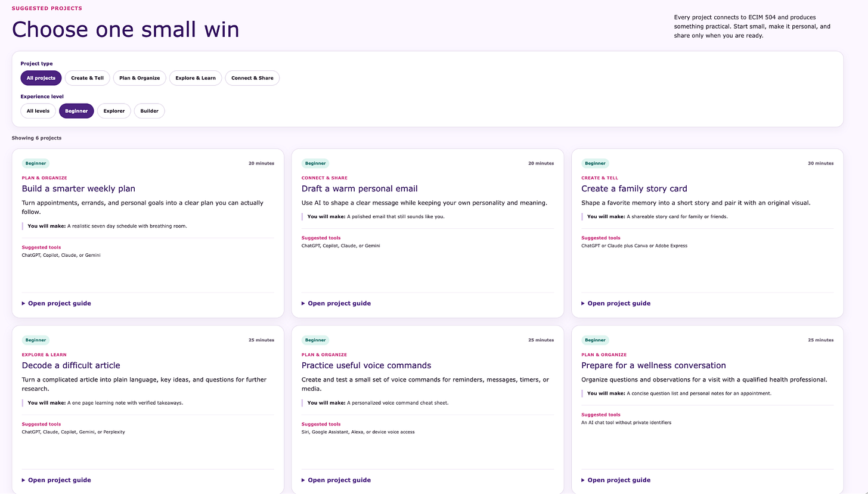Viewport: 868px width, 494px height.
Task: Choose the Explorer experience level
Action: [114, 111]
